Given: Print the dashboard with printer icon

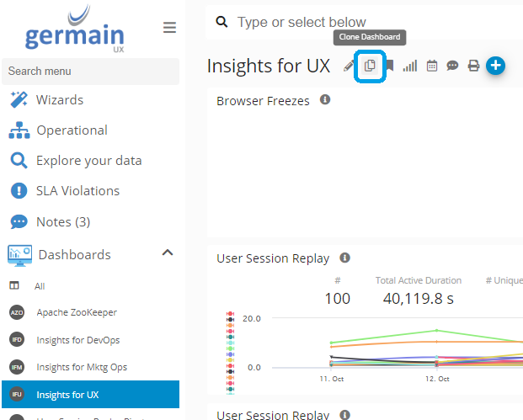Looking at the screenshot, I should tap(473, 66).
